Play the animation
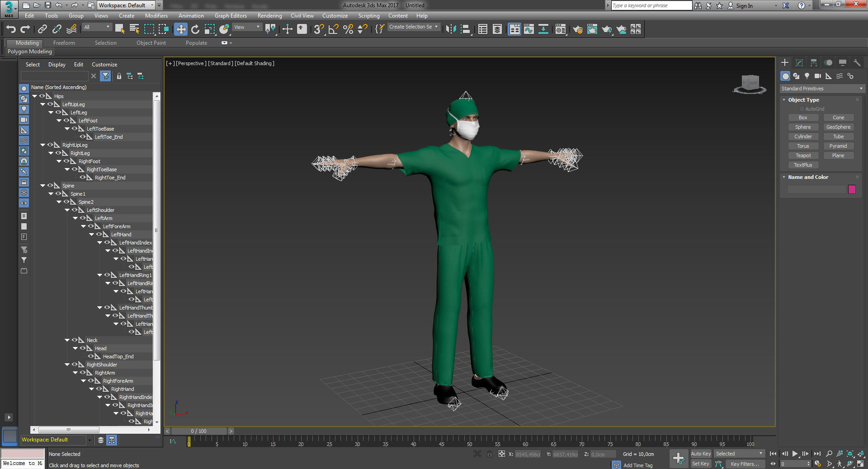Viewport: 868px width, 469px height. [795, 454]
